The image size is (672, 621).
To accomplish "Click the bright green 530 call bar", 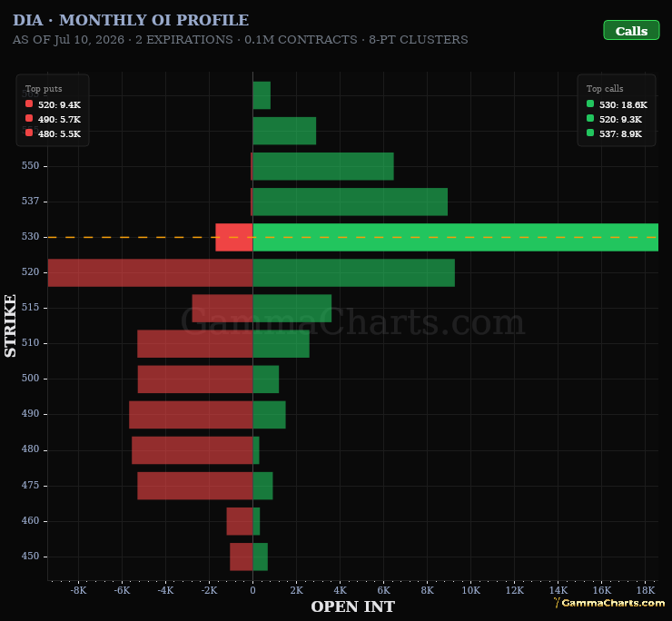I will pos(456,237).
